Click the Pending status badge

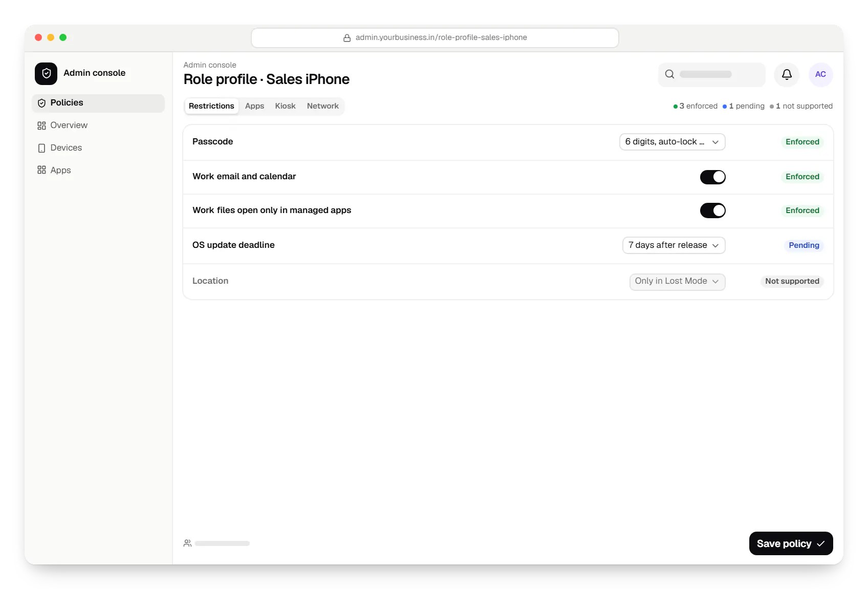804,245
